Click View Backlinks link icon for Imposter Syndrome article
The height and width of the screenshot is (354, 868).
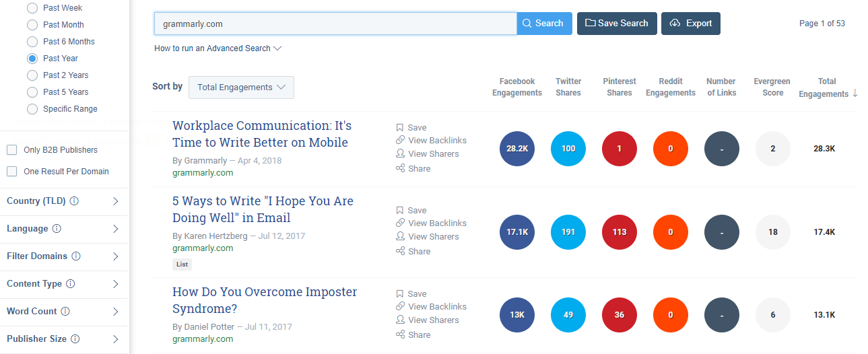point(400,307)
